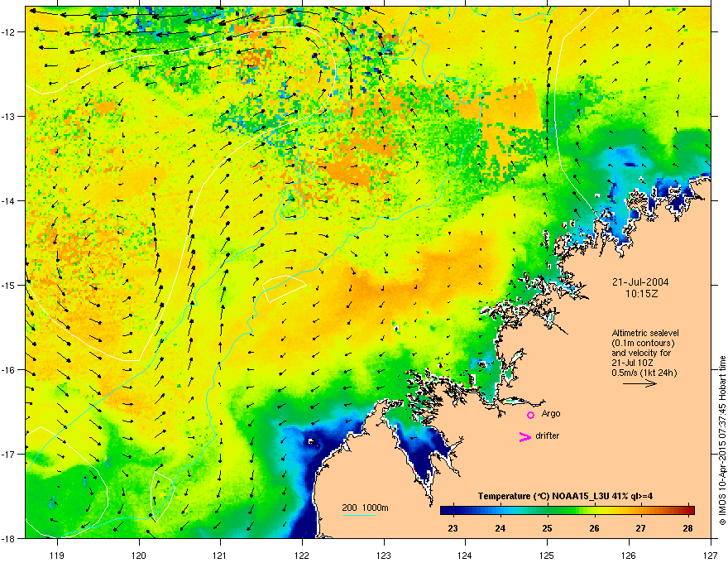Screen dimensions: 728x563
Task: Click the 'Argo' legend label
Action: [551, 413]
